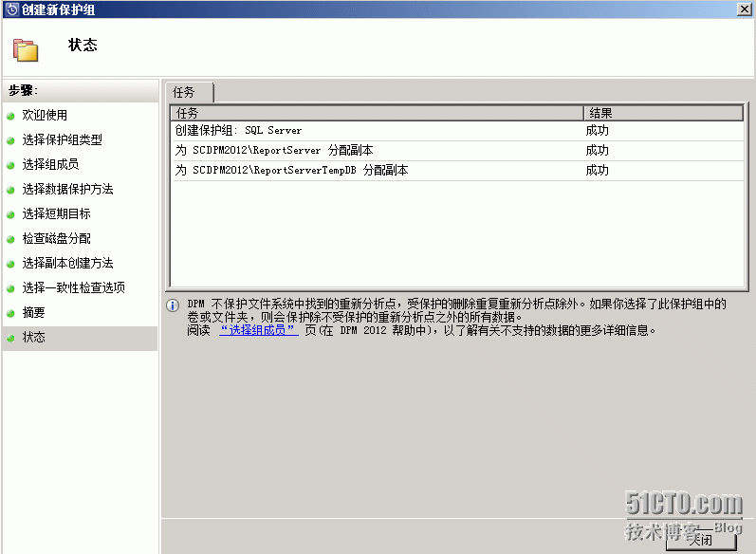Select row 为 SCDPM2012\ReportServer 分配副本
This screenshot has height=554, width=756.
(x=457, y=151)
